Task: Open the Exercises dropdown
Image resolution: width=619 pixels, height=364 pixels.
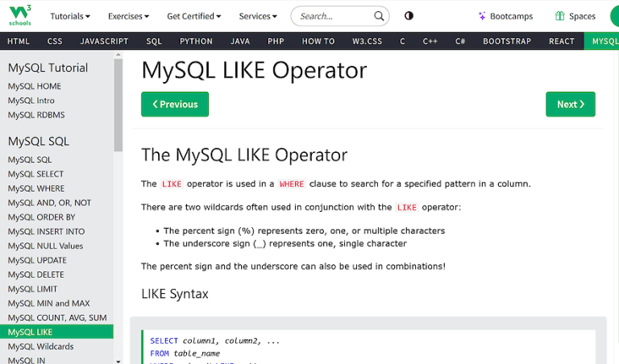Action: (128, 16)
